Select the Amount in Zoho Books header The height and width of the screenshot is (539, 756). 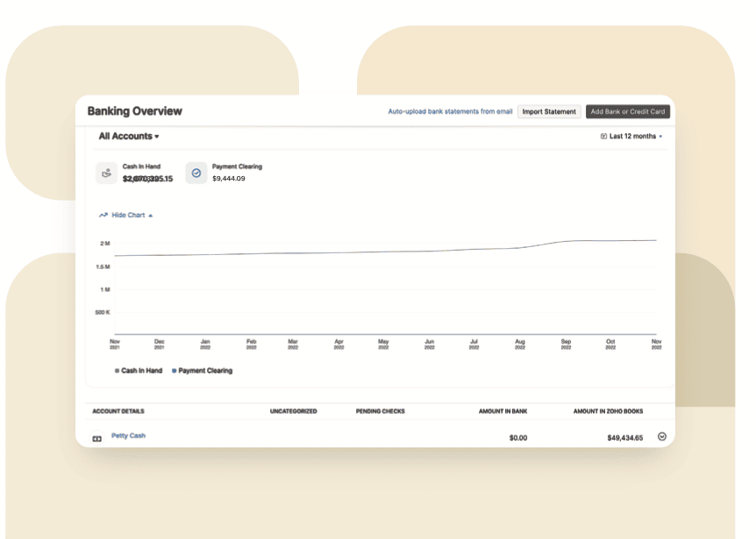coord(610,411)
